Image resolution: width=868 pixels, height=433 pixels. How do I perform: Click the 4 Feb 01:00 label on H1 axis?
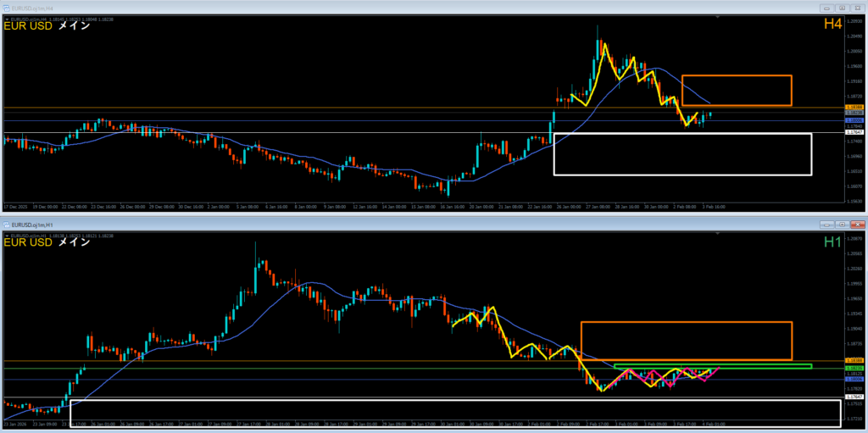(714, 425)
